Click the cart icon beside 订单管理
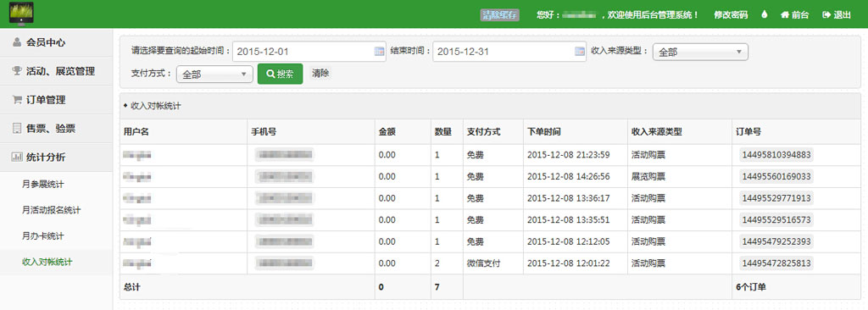The height and width of the screenshot is (310, 868). point(17,100)
